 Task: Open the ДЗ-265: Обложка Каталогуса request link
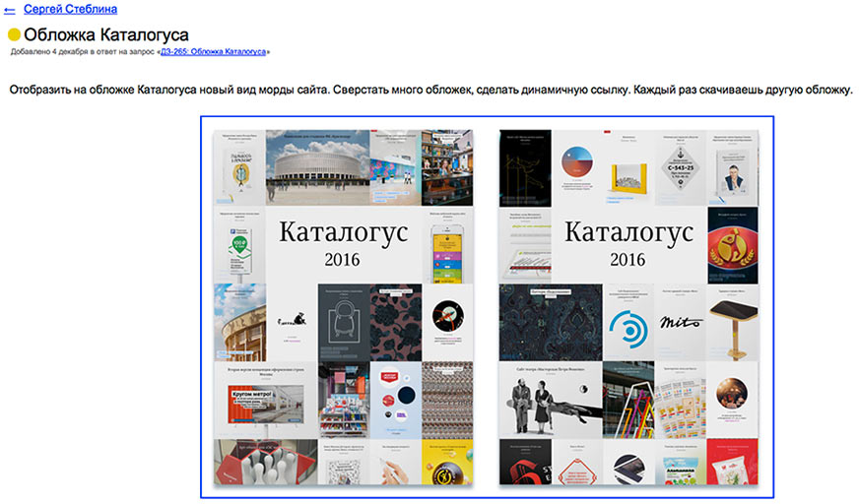coord(213,50)
